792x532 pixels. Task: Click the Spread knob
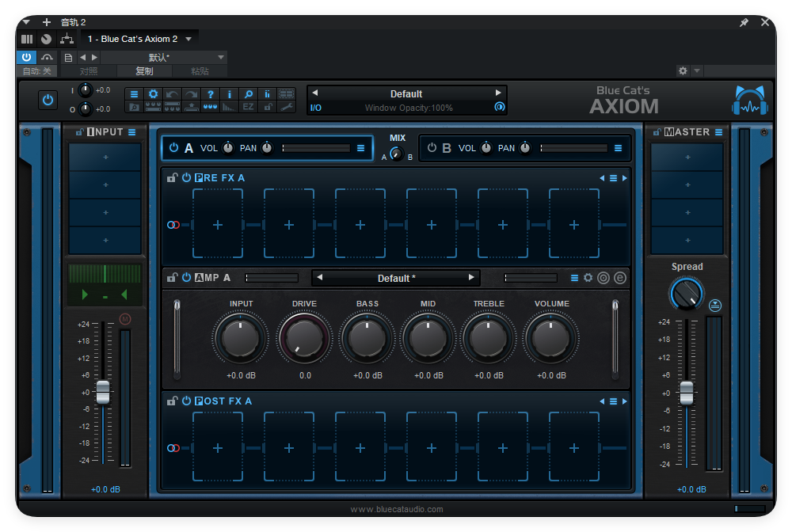tap(687, 294)
